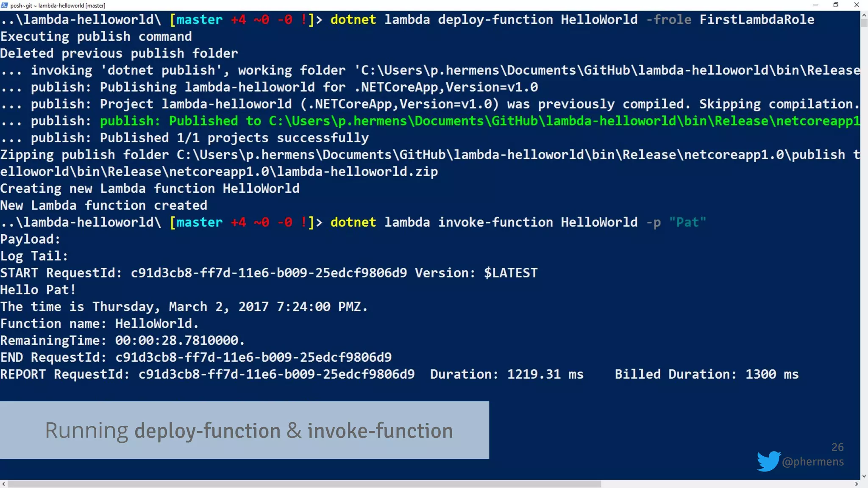The width and height of the screenshot is (868, 488).
Task: Click 'Published 1/1 projects successfully' text
Action: pyautogui.click(x=234, y=138)
